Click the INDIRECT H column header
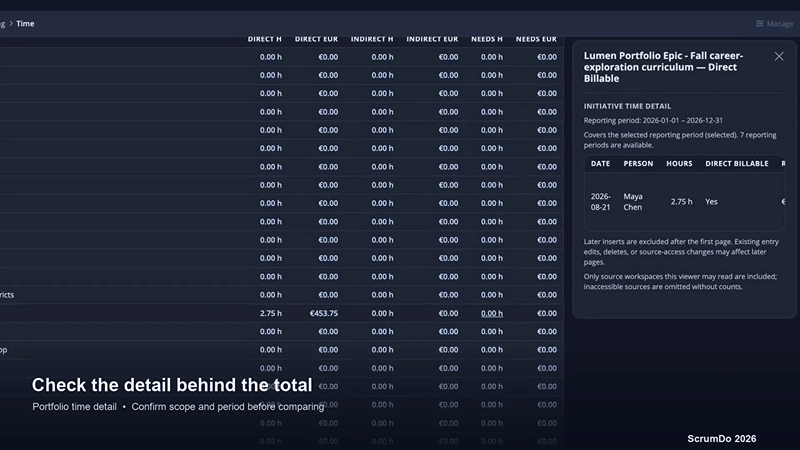Viewport: 800px width, 450px height. [372, 39]
